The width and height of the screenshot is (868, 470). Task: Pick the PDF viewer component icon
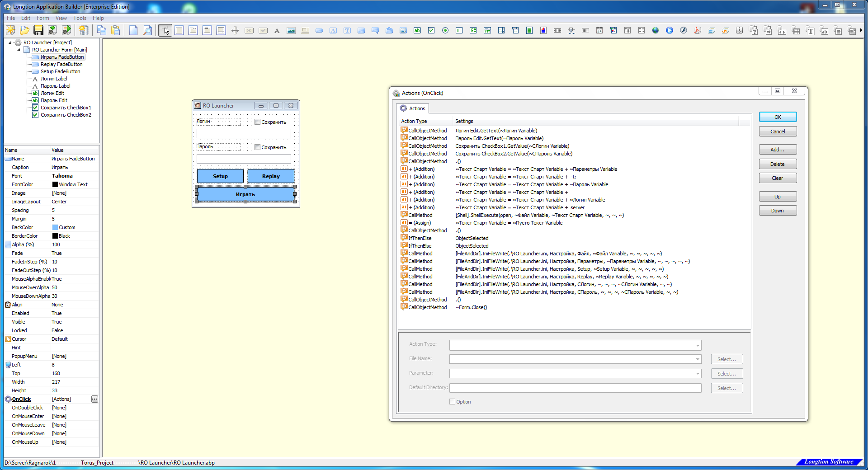tap(698, 31)
